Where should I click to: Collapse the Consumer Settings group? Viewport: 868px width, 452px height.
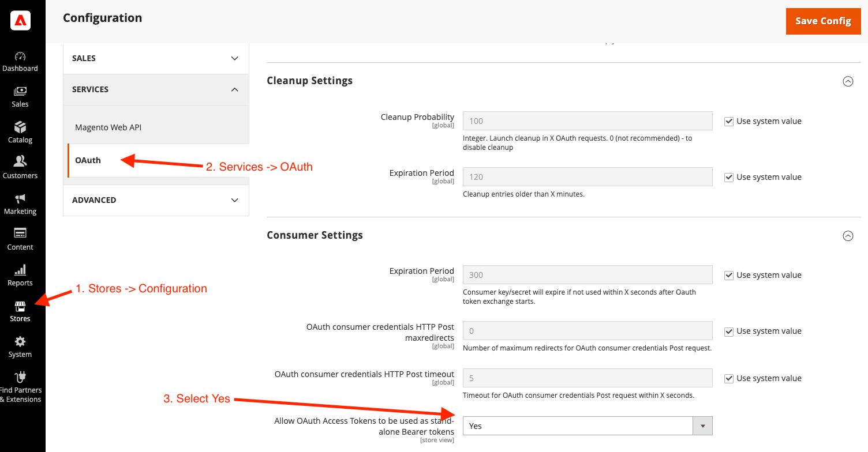coord(848,236)
